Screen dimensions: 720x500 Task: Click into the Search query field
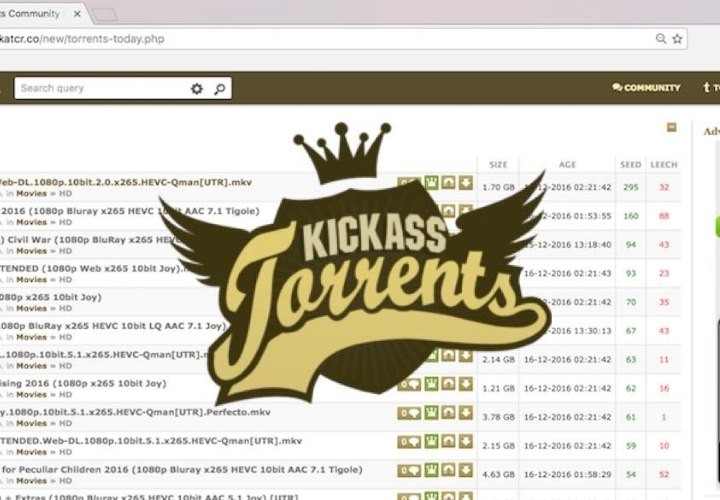pyautogui.click(x=100, y=89)
